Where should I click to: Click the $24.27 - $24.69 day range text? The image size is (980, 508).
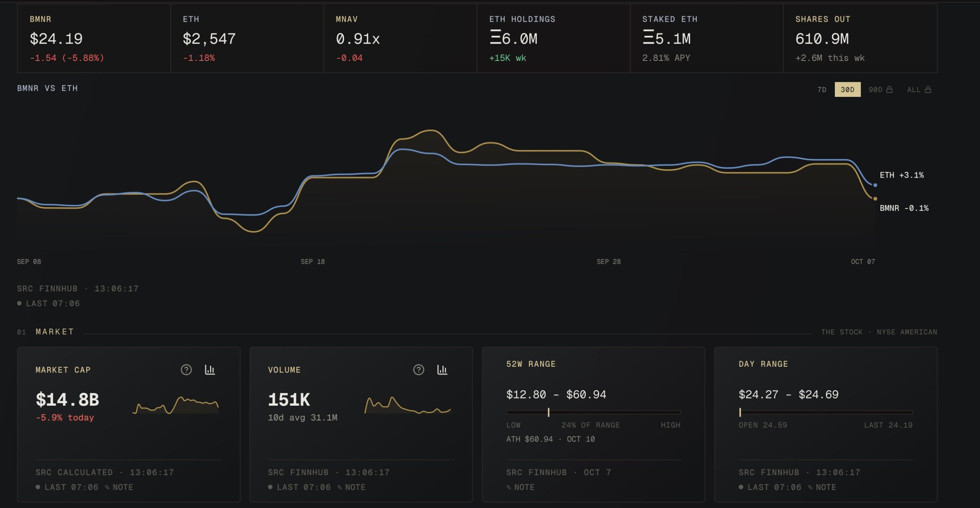tap(789, 394)
